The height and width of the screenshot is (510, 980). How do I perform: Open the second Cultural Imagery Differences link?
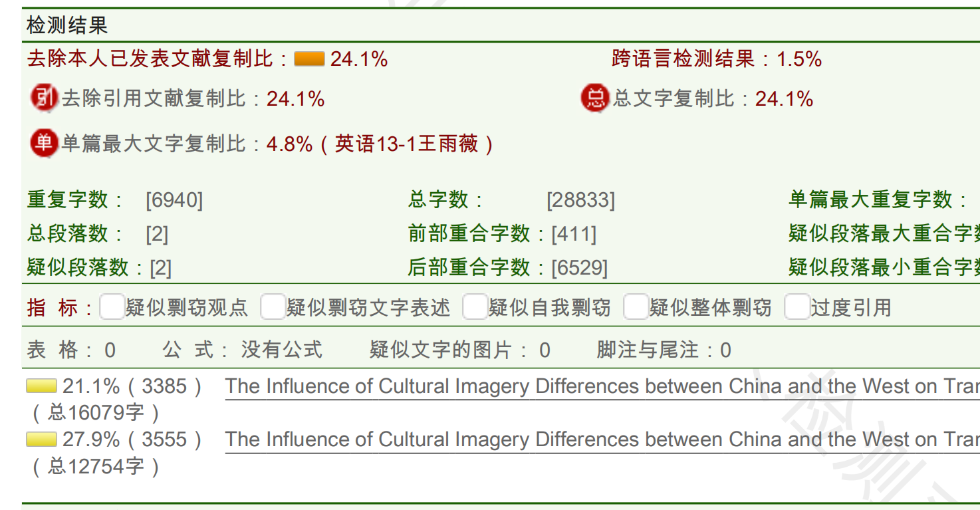pyautogui.click(x=602, y=440)
